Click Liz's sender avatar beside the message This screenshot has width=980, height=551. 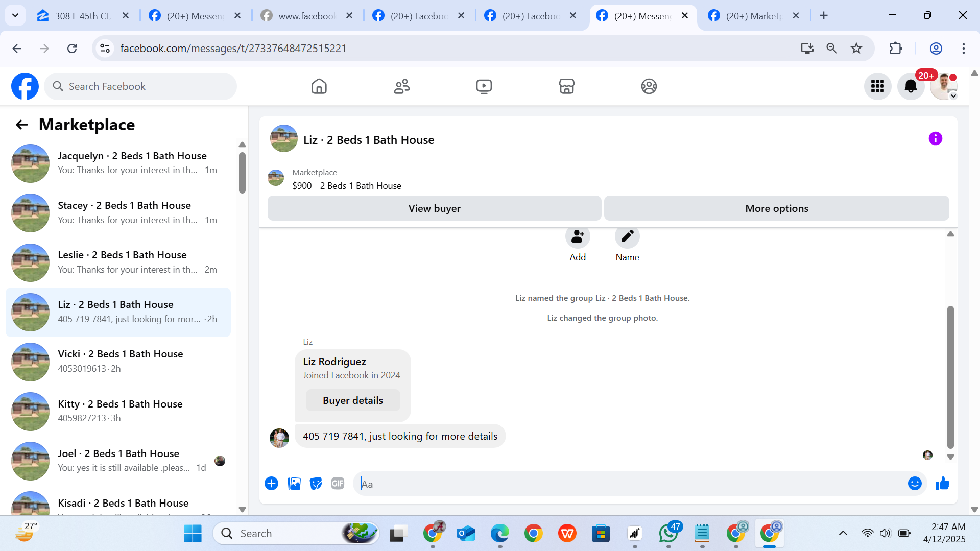tap(279, 438)
